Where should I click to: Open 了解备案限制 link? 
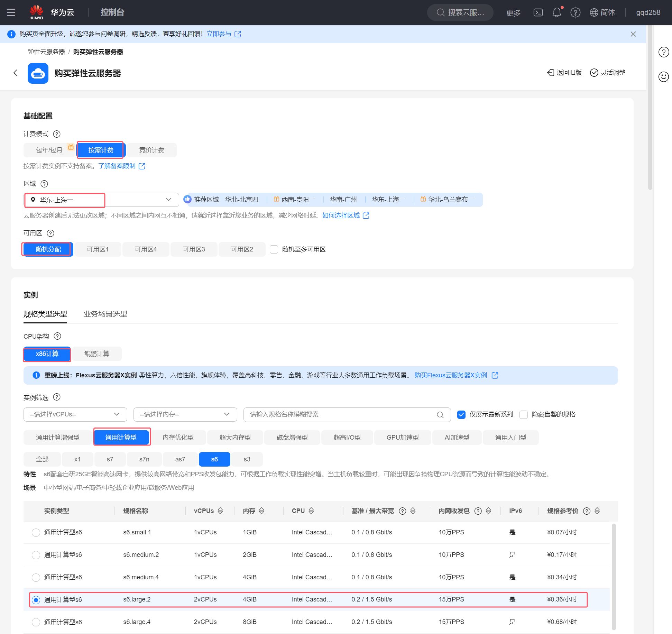122,166
